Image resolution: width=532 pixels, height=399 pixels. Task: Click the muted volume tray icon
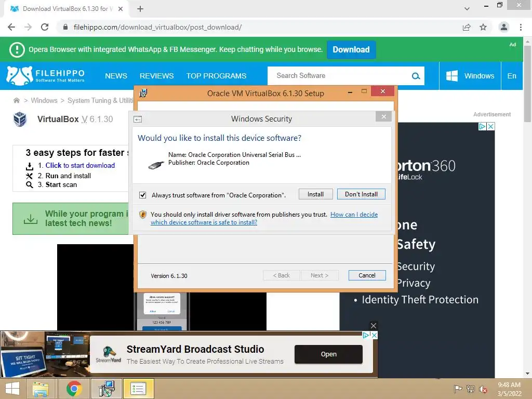click(x=483, y=389)
